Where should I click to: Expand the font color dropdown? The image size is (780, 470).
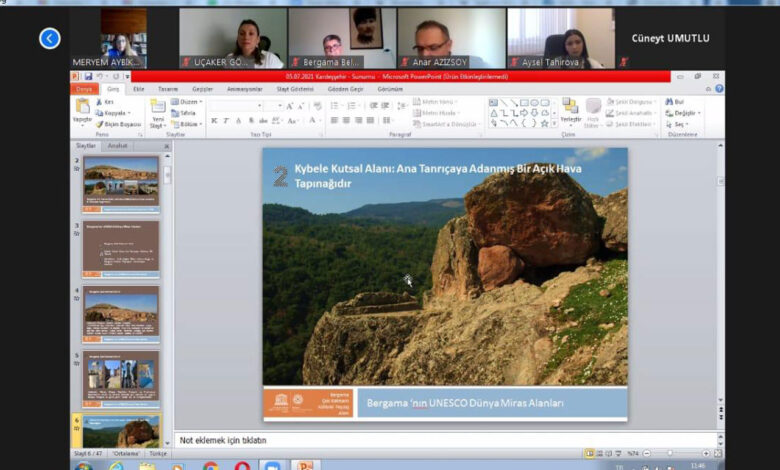coord(318,120)
